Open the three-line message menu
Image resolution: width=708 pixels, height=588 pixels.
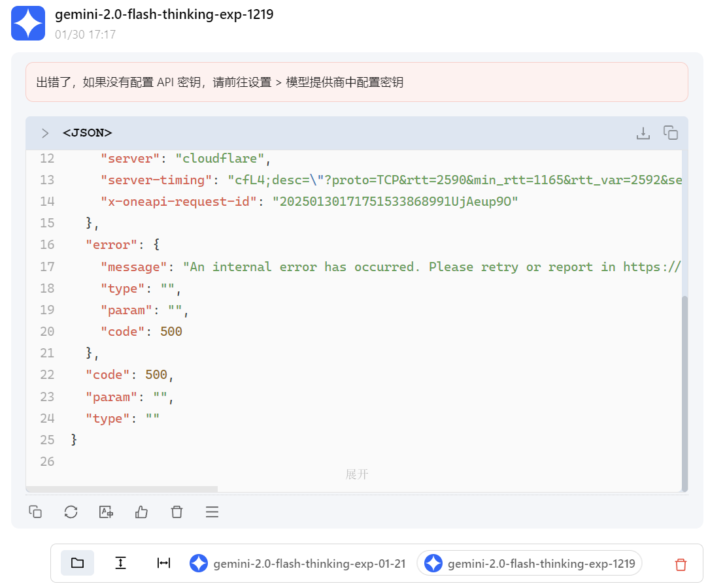pyautogui.click(x=212, y=512)
